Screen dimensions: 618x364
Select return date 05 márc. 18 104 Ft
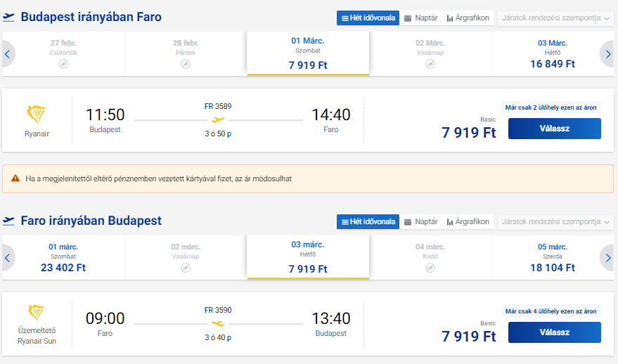[x=552, y=258]
